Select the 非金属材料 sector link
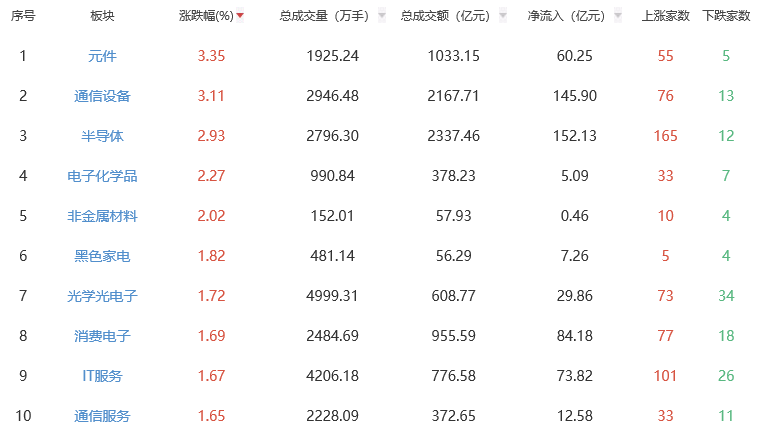The height and width of the screenshot is (436, 766). tap(102, 216)
